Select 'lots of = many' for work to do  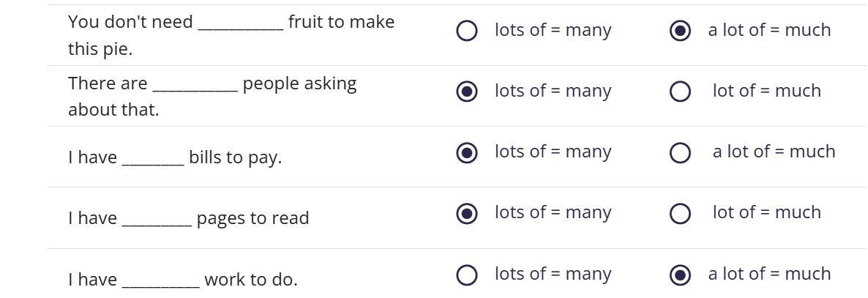tap(467, 275)
